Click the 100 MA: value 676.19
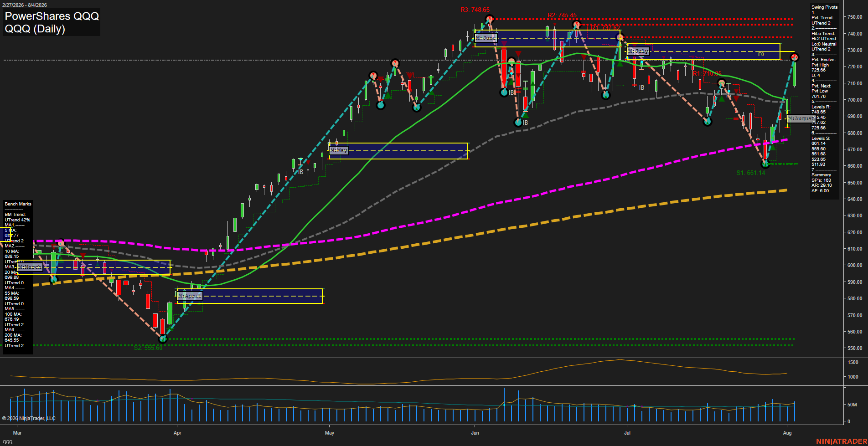The image size is (868, 446). click(12, 319)
